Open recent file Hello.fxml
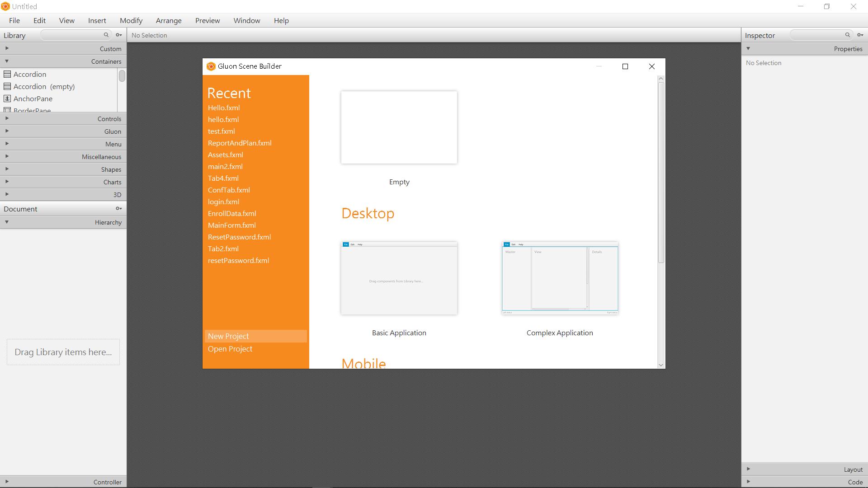This screenshot has height=488, width=868. tap(224, 108)
